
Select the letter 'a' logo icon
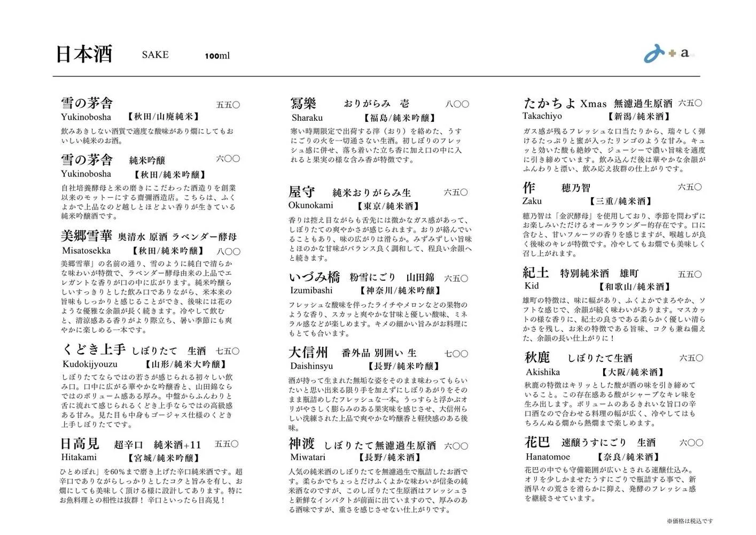coord(684,53)
